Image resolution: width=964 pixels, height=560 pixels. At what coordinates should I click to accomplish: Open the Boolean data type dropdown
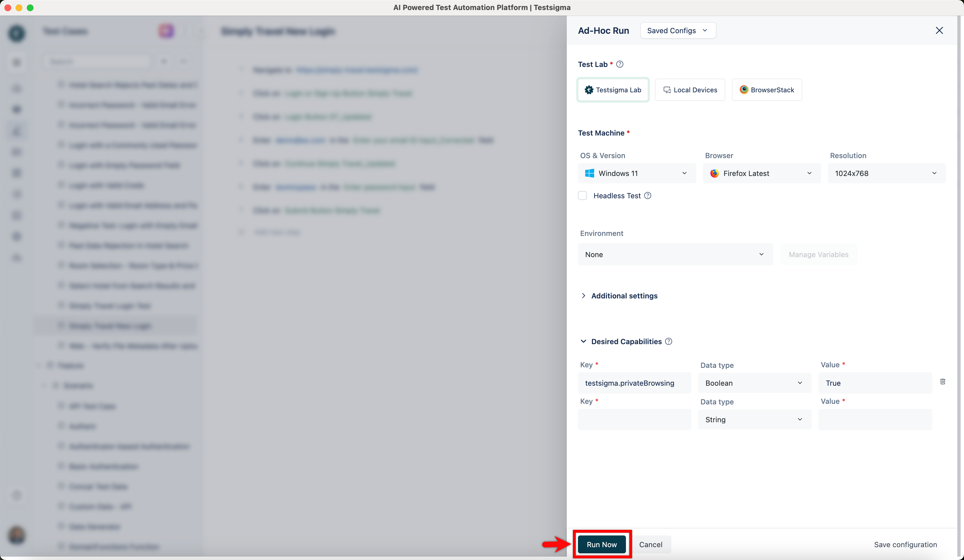(754, 383)
